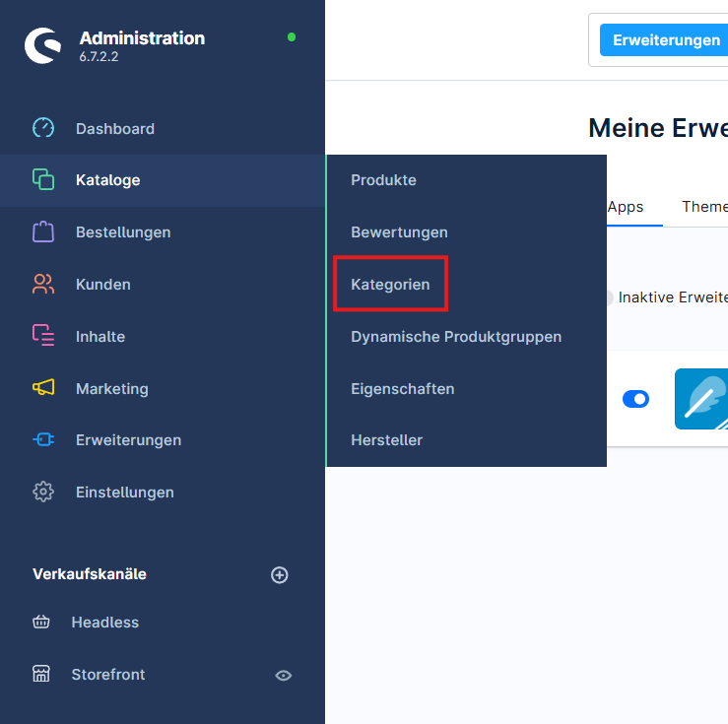This screenshot has width=728, height=724.
Task: Click the Shopware logo icon
Action: pyautogui.click(x=43, y=45)
